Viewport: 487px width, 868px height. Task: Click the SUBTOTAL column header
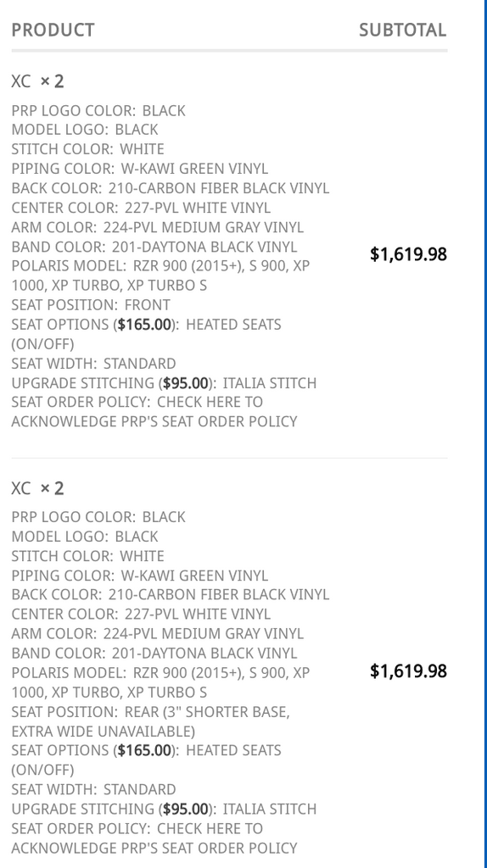[x=402, y=30]
